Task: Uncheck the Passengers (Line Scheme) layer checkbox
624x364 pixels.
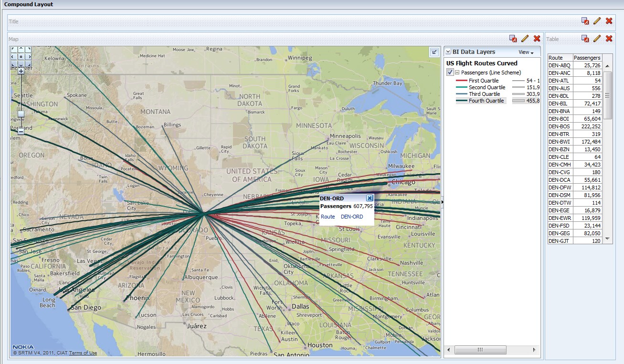Action: [450, 72]
